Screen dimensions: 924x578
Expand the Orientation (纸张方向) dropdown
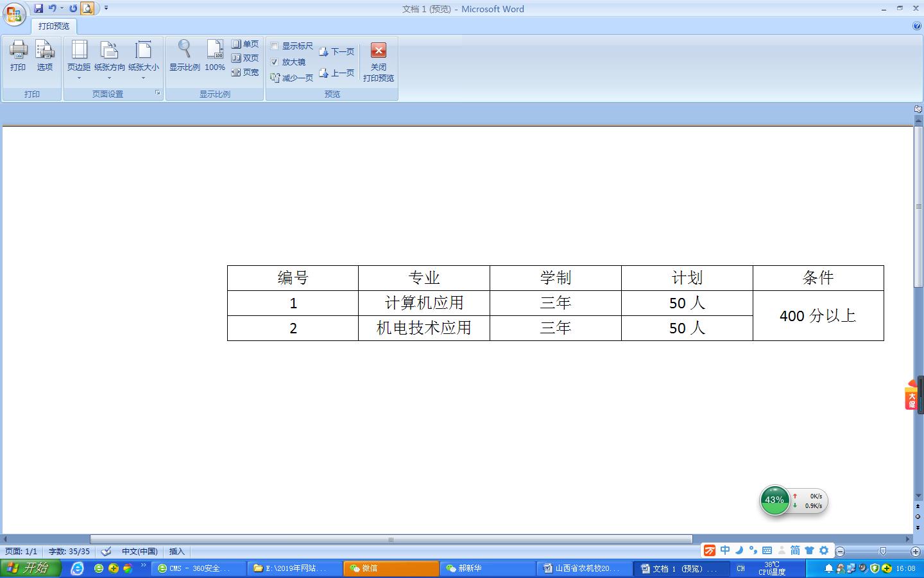[x=110, y=58]
